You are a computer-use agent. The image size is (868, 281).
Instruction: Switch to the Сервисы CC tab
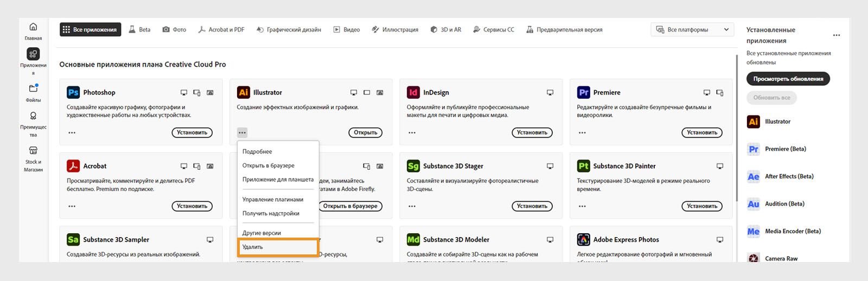tap(494, 30)
